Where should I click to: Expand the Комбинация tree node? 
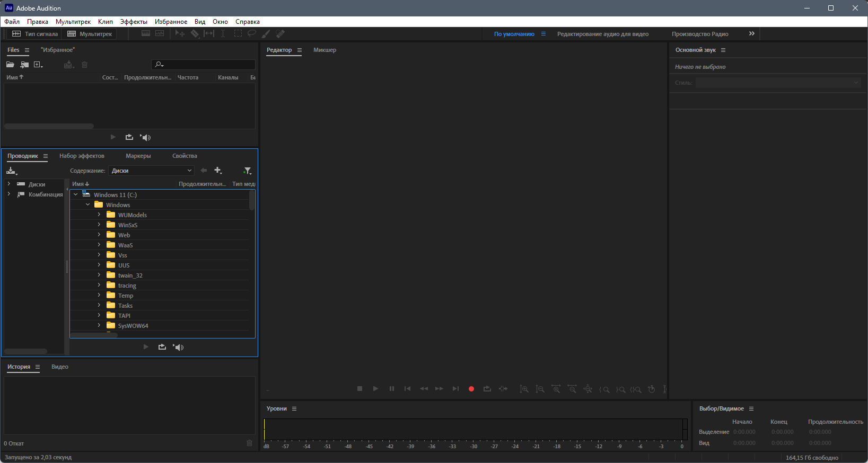8,194
